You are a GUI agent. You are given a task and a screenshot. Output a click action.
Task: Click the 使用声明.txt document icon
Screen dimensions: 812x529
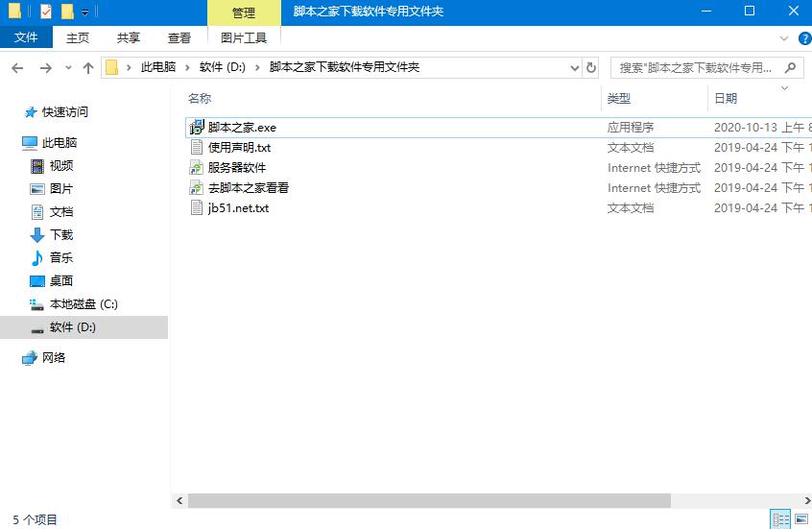(x=197, y=147)
